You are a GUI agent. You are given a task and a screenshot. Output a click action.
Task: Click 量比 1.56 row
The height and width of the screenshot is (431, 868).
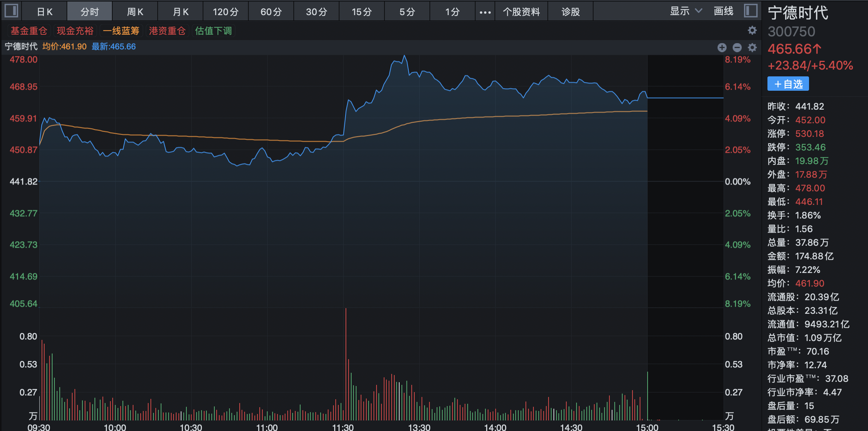(x=790, y=229)
